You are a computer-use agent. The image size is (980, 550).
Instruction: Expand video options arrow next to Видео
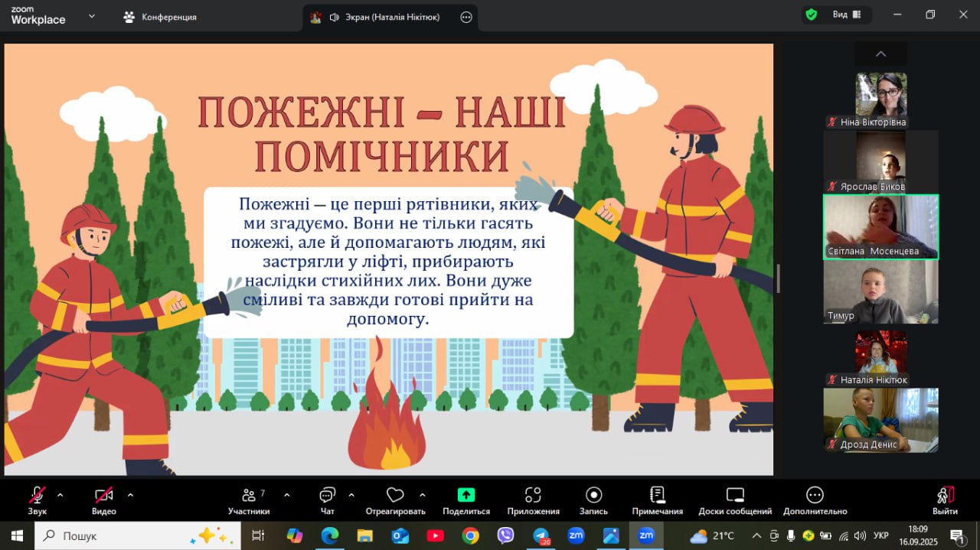pyautogui.click(x=130, y=494)
